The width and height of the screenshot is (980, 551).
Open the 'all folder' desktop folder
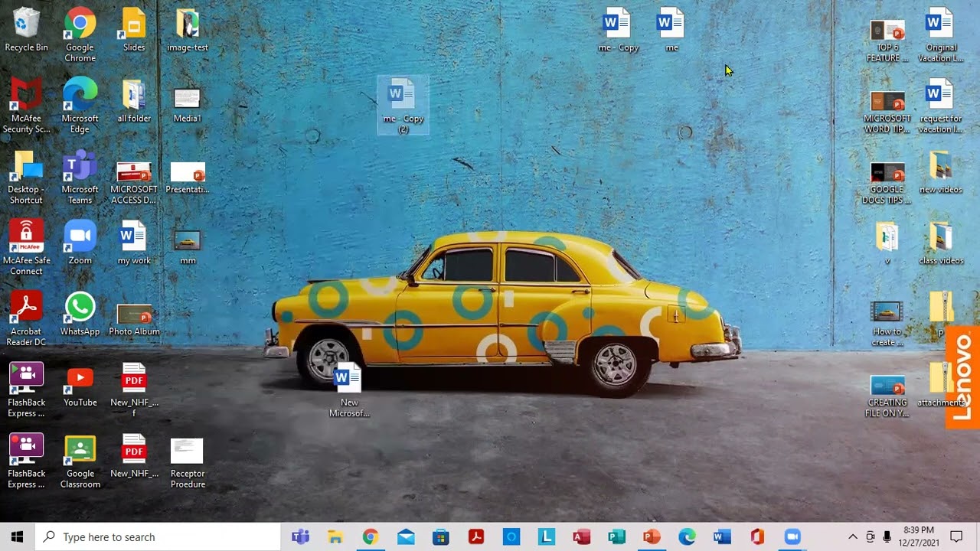click(134, 101)
